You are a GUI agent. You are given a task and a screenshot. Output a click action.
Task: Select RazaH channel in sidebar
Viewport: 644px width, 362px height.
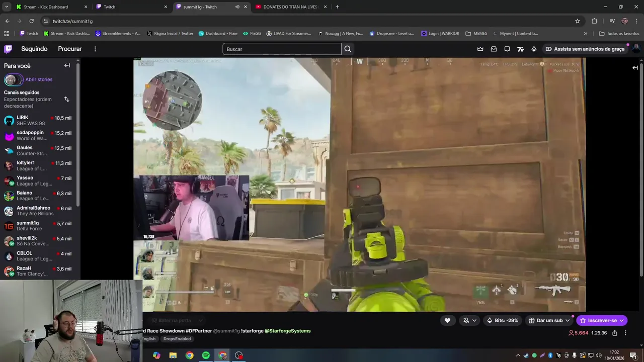(38, 271)
